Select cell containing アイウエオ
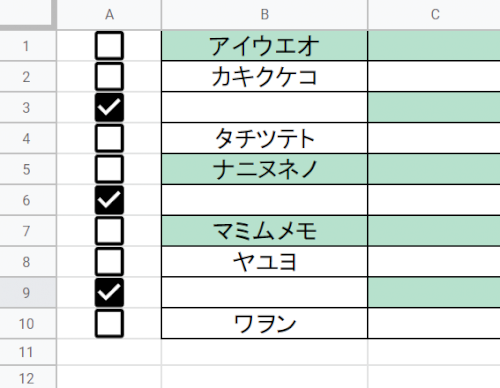500x388 pixels. tap(265, 46)
